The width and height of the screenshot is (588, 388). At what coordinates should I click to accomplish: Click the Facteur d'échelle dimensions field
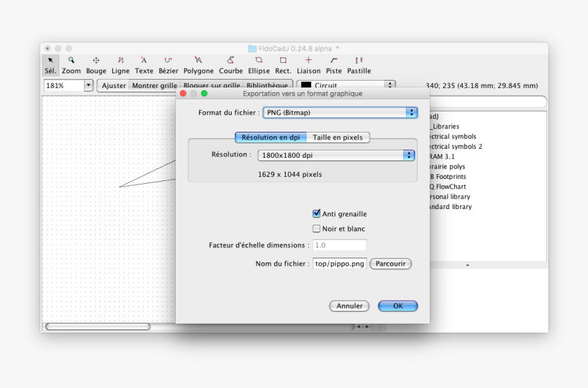[339, 245]
